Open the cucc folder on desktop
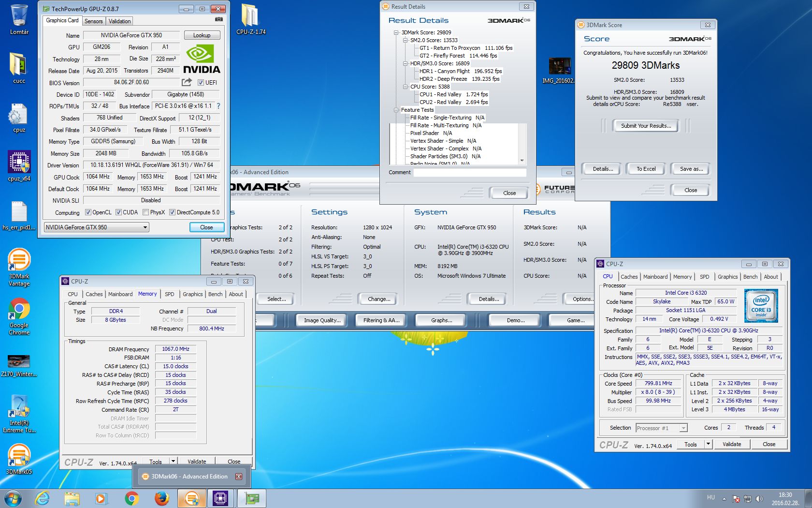Screen dimensions: 812x508 [19, 68]
